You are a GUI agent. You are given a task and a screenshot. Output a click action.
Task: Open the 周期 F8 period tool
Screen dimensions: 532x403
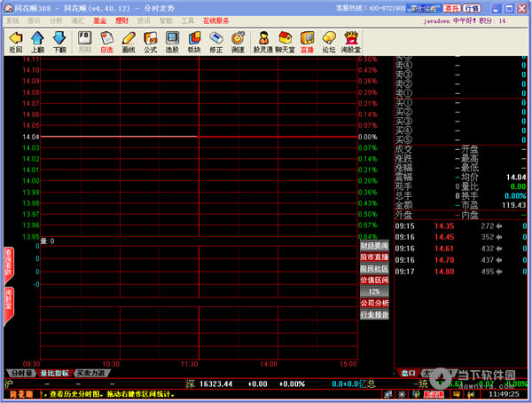point(85,42)
